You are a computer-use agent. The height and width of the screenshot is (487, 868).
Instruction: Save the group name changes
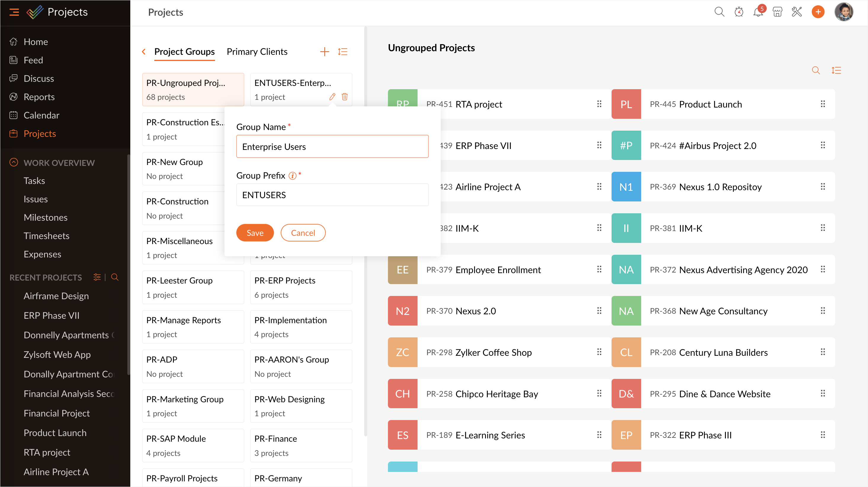pos(255,233)
